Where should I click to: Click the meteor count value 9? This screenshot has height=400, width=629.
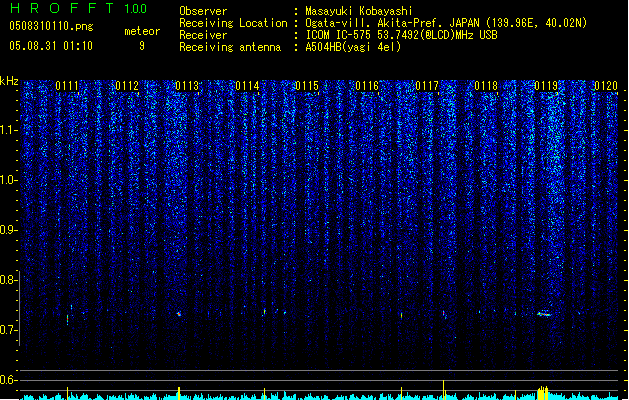142,46
